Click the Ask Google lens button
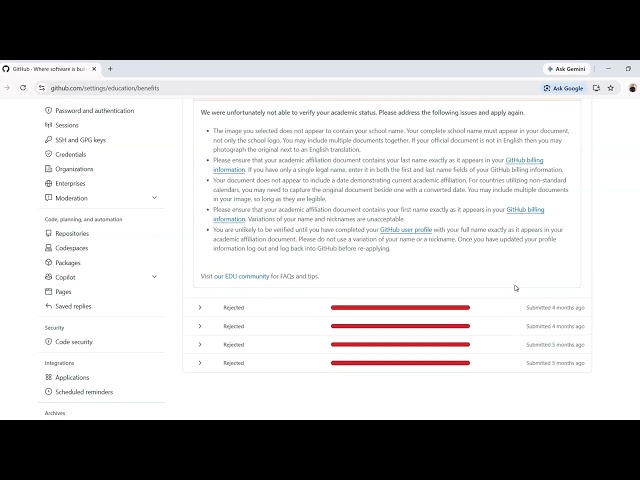Screen dimensions: 640x480 [x=563, y=88]
